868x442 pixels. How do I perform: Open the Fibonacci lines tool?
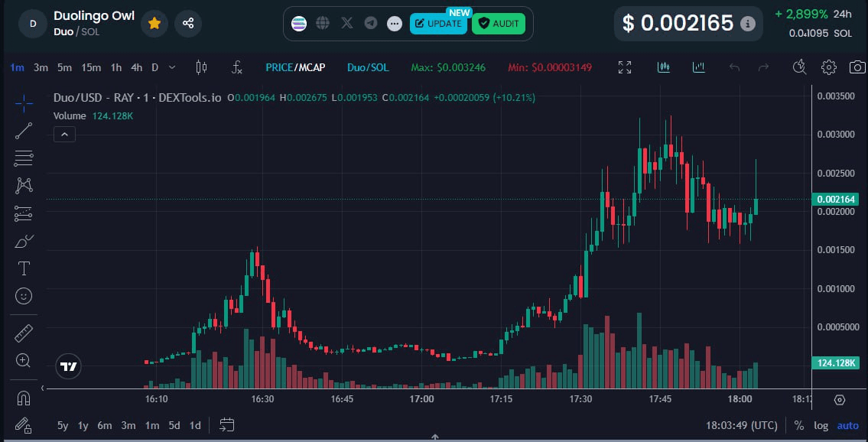[x=24, y=158]
